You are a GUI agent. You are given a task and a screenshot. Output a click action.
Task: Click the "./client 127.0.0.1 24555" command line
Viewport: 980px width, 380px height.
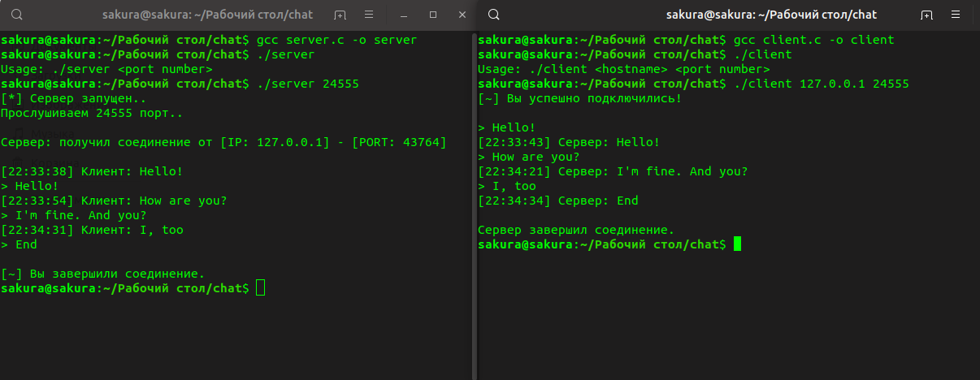[821, 84]
